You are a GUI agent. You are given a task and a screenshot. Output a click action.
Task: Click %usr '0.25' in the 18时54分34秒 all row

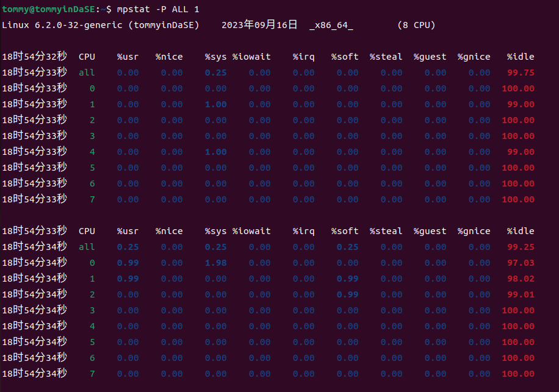128,247
